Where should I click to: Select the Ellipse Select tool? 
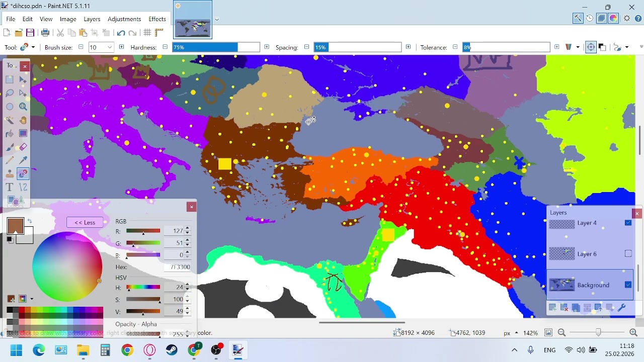pos(10,107)
